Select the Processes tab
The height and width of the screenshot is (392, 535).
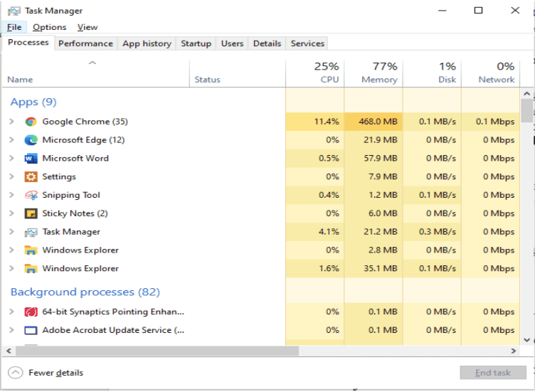click(28, 43)
